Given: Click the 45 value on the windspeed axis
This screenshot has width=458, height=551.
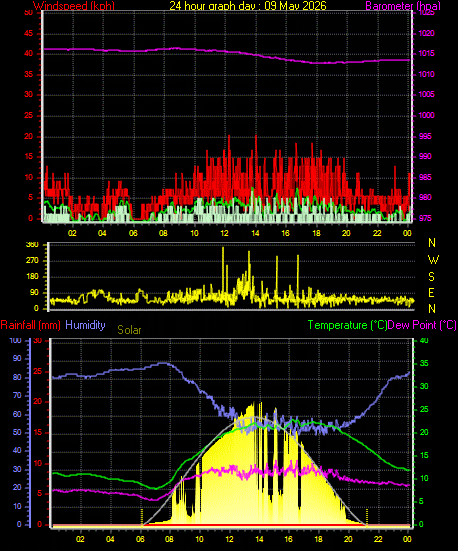Looking at the screenshot, I should point(28,33).
